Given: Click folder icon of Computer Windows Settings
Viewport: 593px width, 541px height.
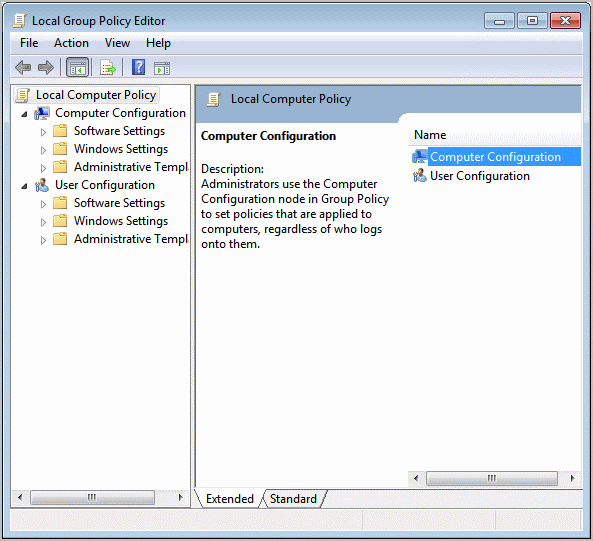Looking at the screenshot, I should click(60, 149).
